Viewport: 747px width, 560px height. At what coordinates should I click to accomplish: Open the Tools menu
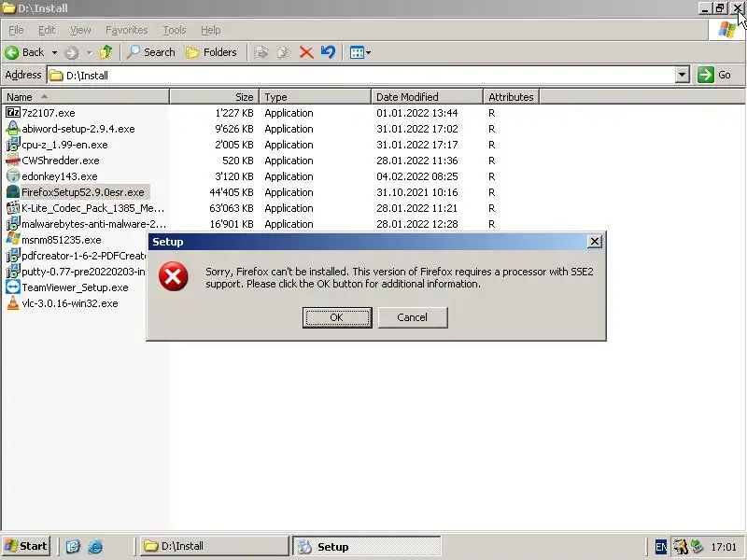[175, 30]
